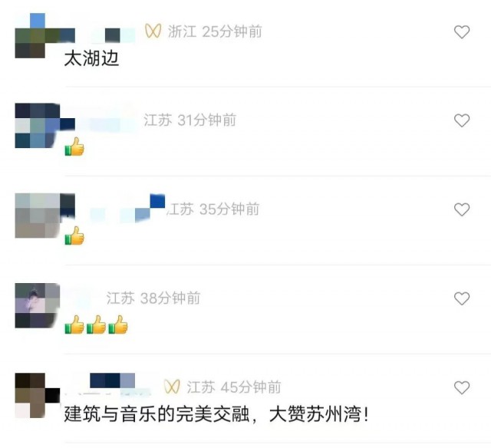The height and width of the screenshot is (448, 491).
Task: Tap the thumbs-up emoji under 35分钟前
Action: (x=74, y=236)
